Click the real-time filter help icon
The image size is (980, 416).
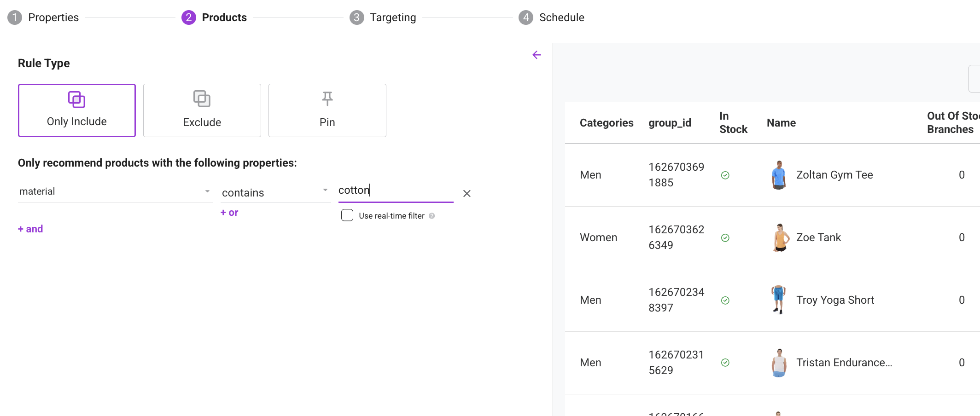coord(432,216)
